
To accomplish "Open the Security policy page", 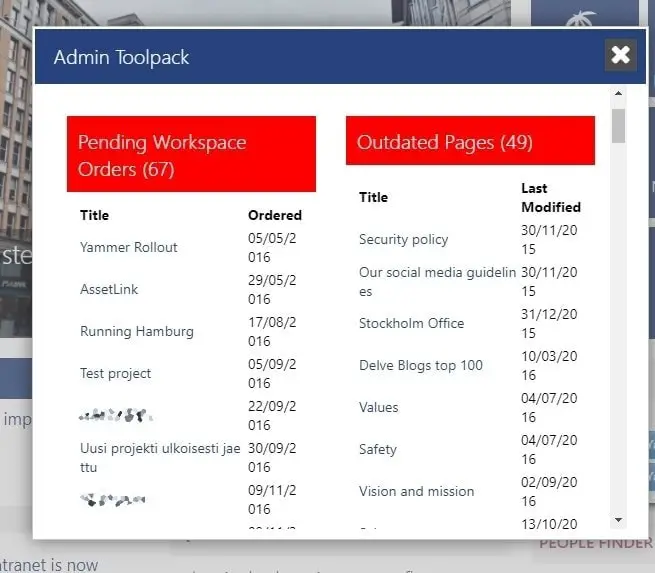I will coord(404,239).
